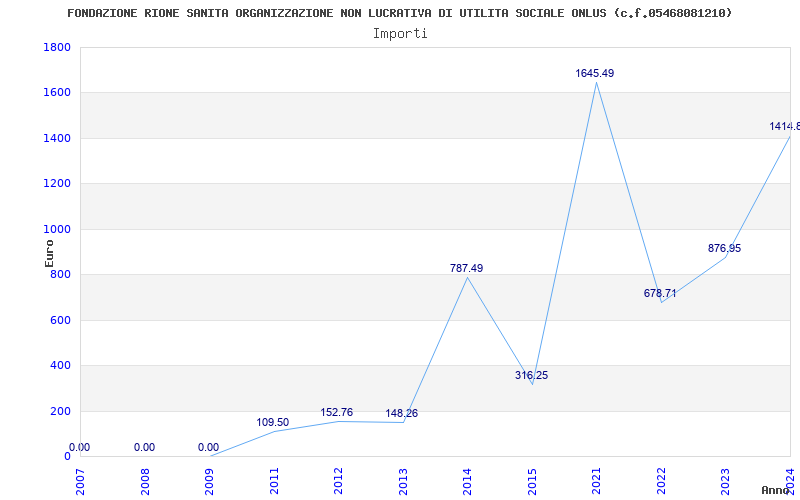Select the Euro y-axis title
The height and width of the screenshot is (500, 800).
point(49,253)
